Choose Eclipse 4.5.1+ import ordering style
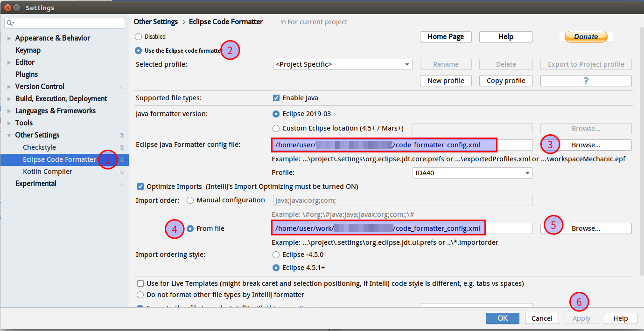 (x=276, y=268)
